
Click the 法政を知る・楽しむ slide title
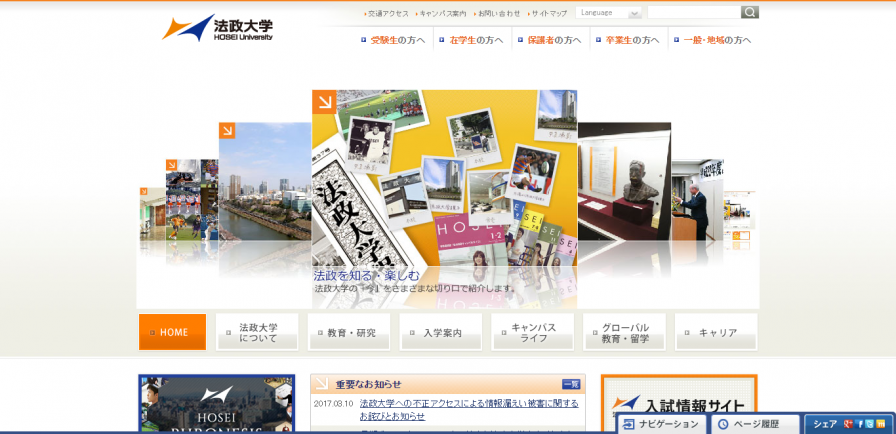point(366,275)
